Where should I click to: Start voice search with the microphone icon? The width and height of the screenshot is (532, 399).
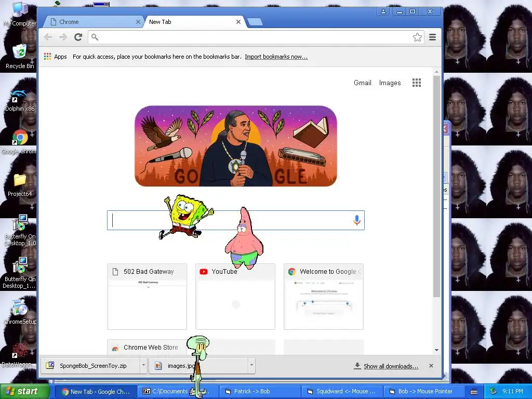coord(356,220)
